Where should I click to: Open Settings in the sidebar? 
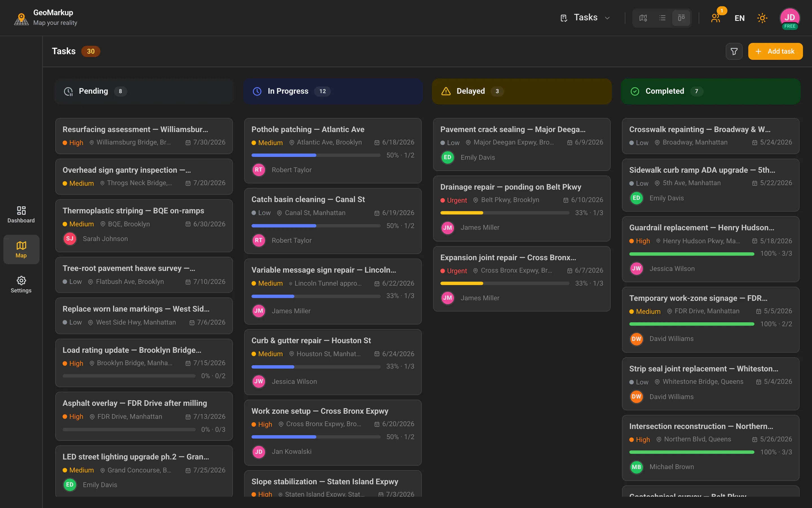(21, 284)
